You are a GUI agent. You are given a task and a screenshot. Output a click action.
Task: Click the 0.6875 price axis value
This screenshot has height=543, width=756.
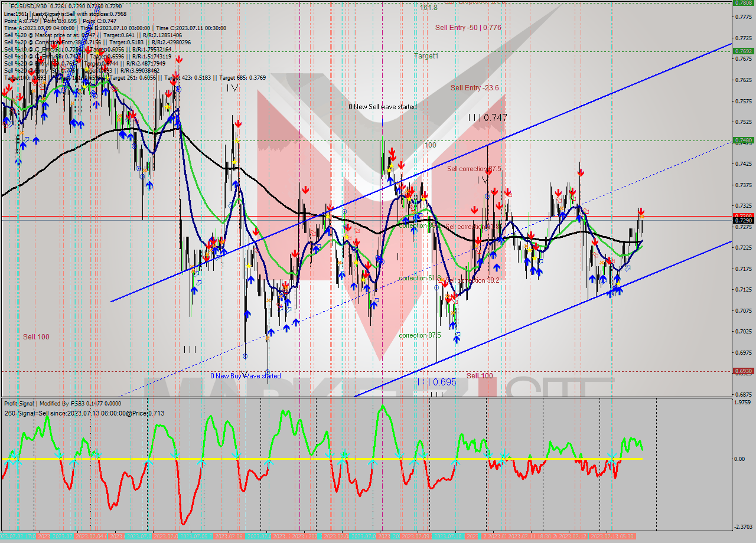click(x=744, y=394)
